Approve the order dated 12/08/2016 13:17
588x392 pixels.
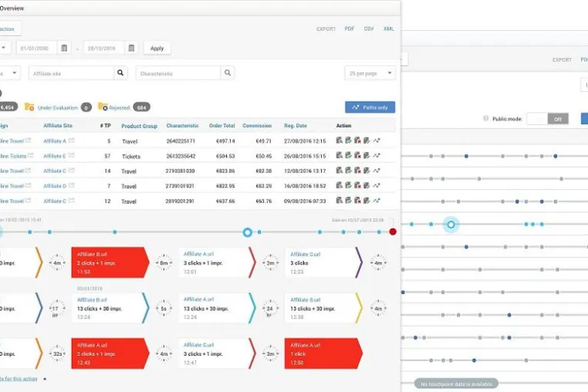pyautogui.click(x=348, y=171)
